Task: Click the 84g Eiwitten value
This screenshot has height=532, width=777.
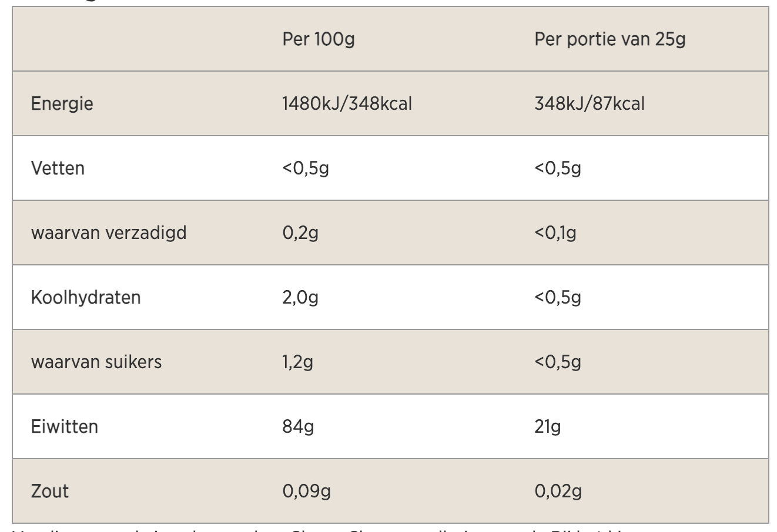Action: [x=297, y=426]
